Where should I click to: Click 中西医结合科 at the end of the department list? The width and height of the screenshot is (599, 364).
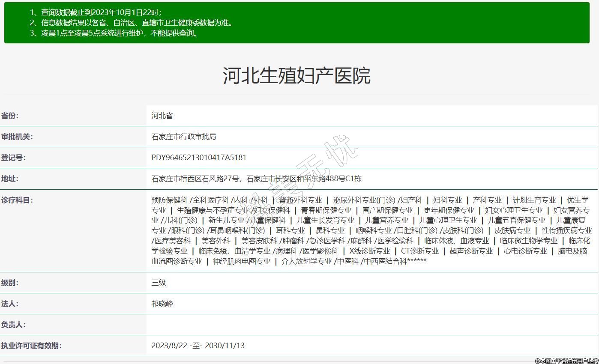385,261
